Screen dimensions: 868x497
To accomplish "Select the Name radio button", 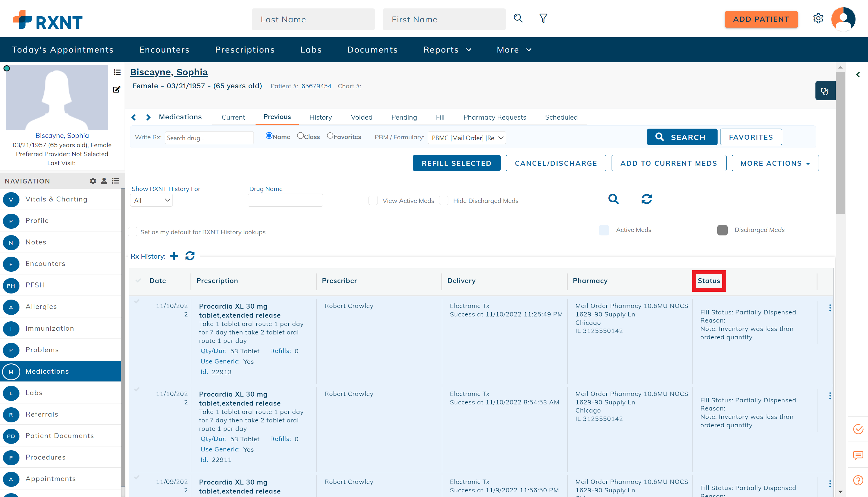I will pyautogui.click(x=269, y=136).
